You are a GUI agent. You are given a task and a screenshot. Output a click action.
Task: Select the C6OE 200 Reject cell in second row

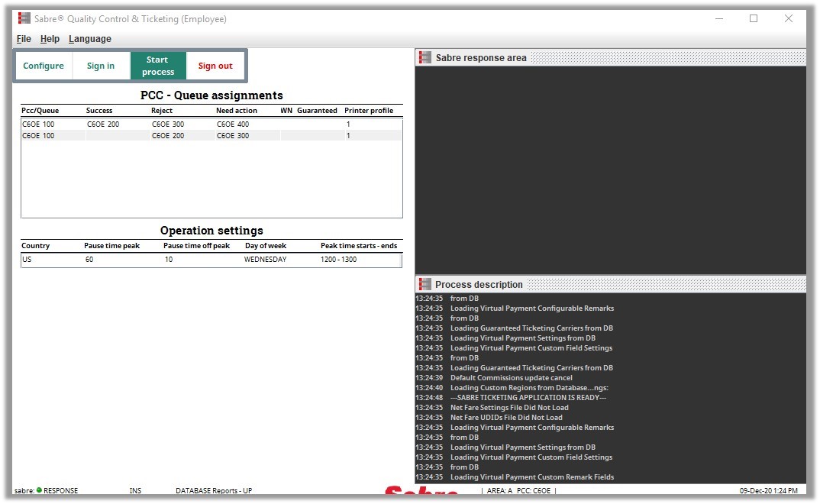[x=168, y=136]
